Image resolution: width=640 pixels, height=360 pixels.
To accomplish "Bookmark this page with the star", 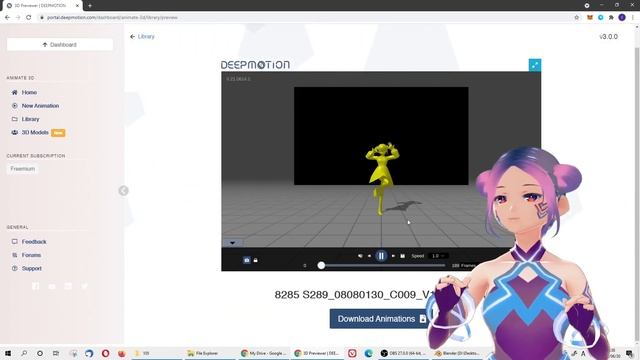I will 576,18.
